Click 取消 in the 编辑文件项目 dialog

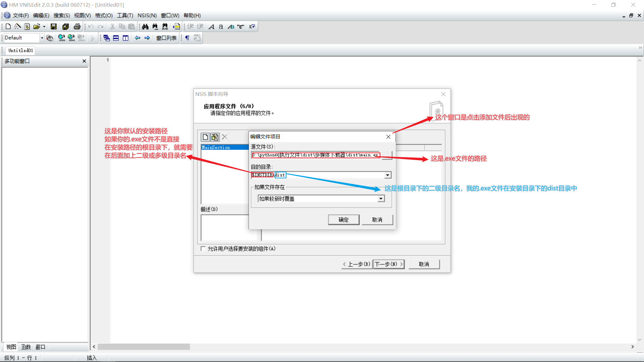(377, 220)
